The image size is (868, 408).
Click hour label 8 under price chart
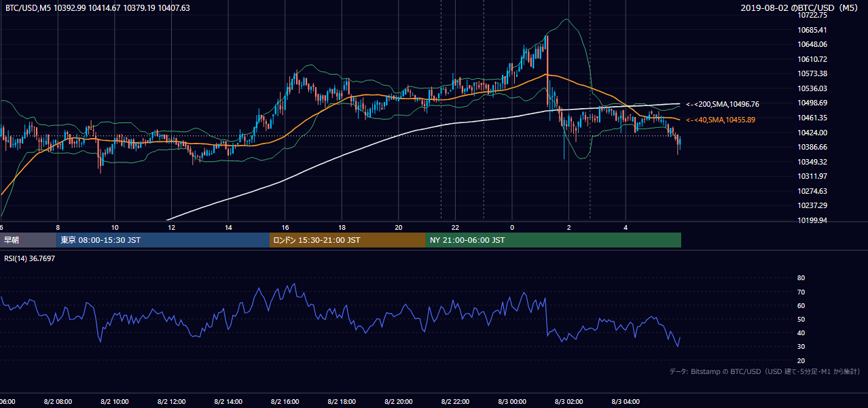pos(58,227)
